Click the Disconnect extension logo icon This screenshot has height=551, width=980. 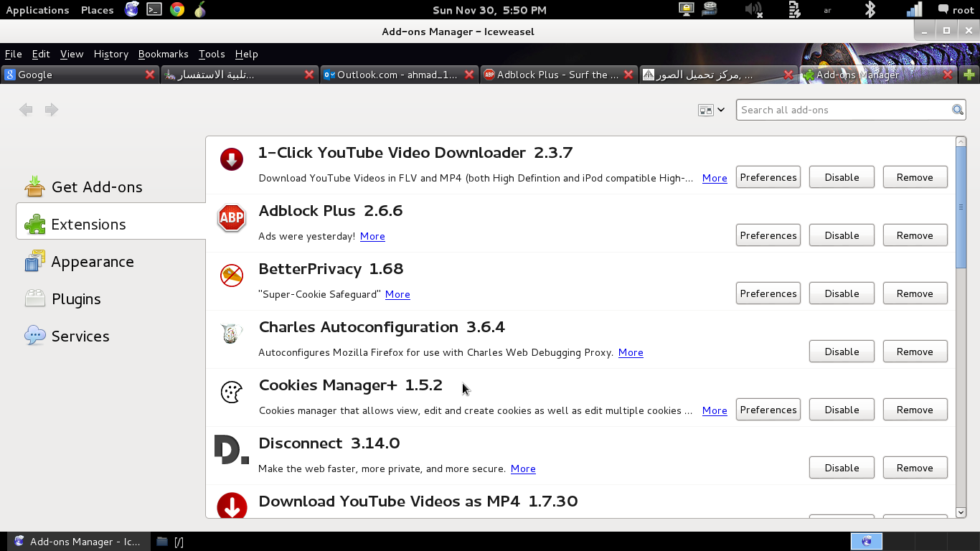pos(231,450)
